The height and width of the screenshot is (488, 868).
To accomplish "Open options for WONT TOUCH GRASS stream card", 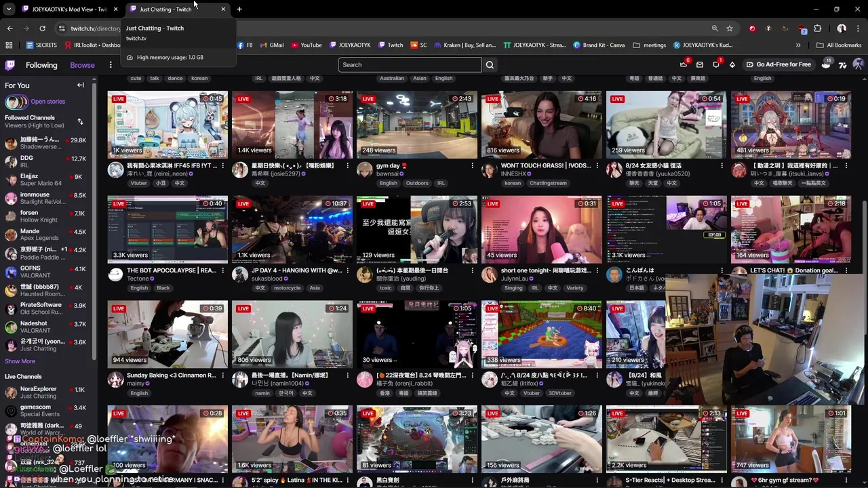I will (597, 165).
